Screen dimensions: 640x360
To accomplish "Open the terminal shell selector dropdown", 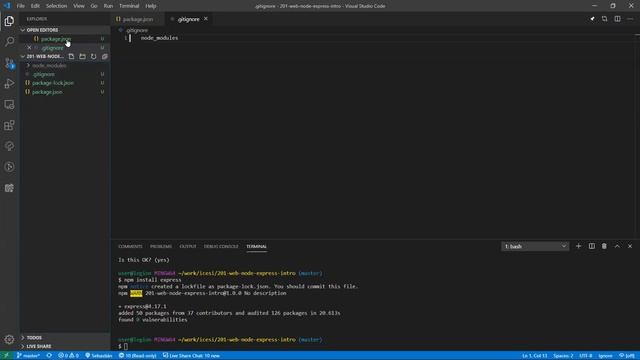I will click(535, 246).
